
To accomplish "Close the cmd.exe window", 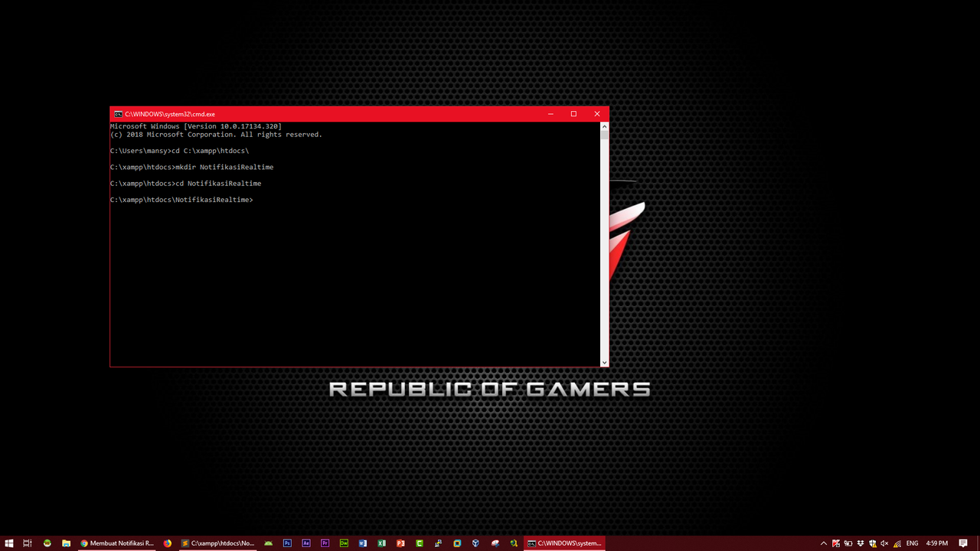I will pos(597,114).
